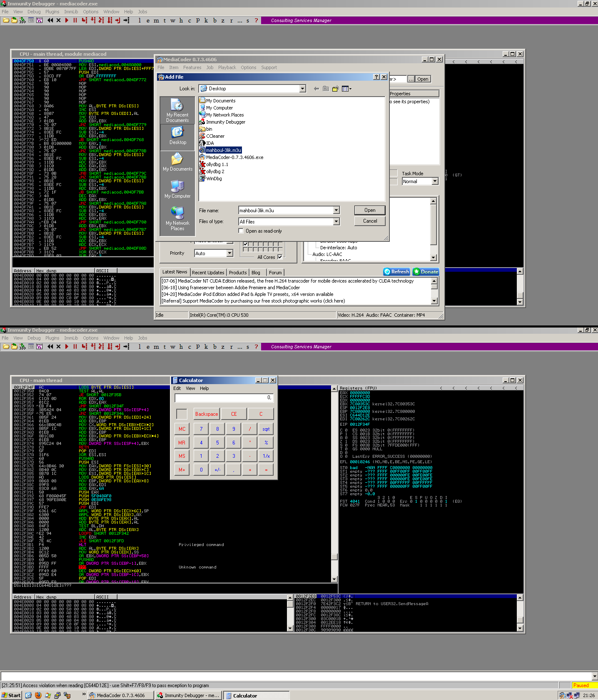Click the red Run icon in upper debugger toolbar
This screenshot has width=598, height=700.
67,20
